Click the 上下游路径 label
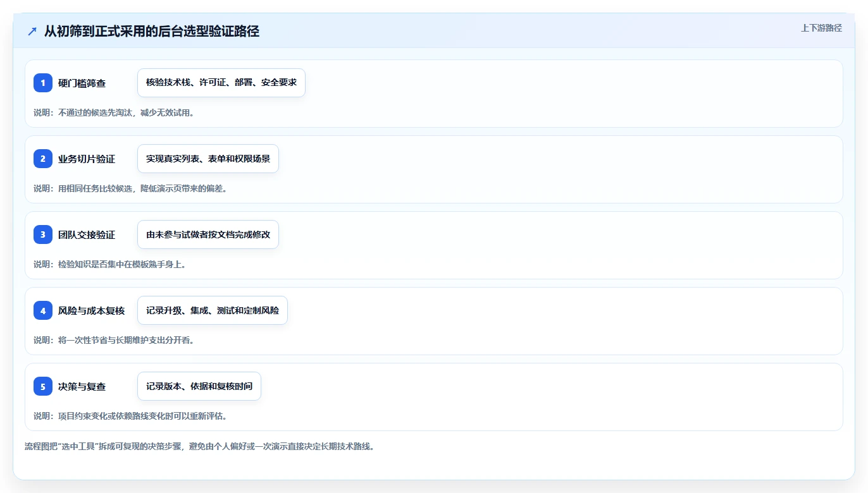The image size is (868, 493). (821, 28)
